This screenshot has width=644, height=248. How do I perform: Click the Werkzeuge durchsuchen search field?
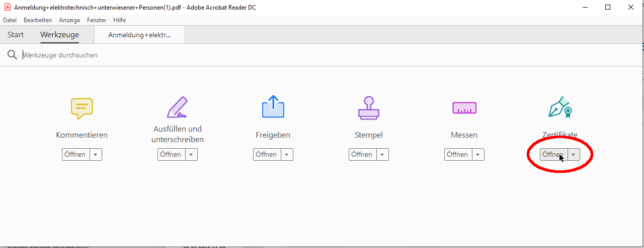point(201,55)
